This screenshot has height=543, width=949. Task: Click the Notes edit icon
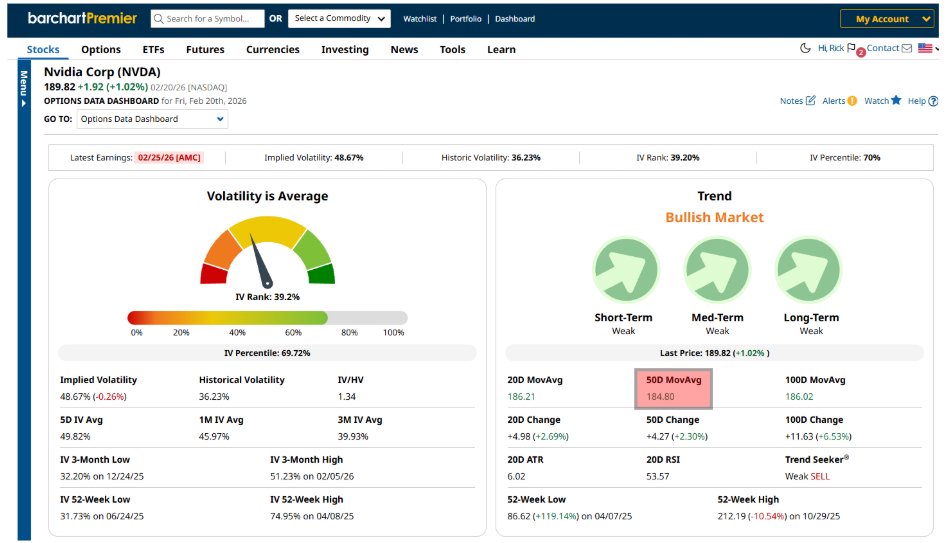(811, 100)
